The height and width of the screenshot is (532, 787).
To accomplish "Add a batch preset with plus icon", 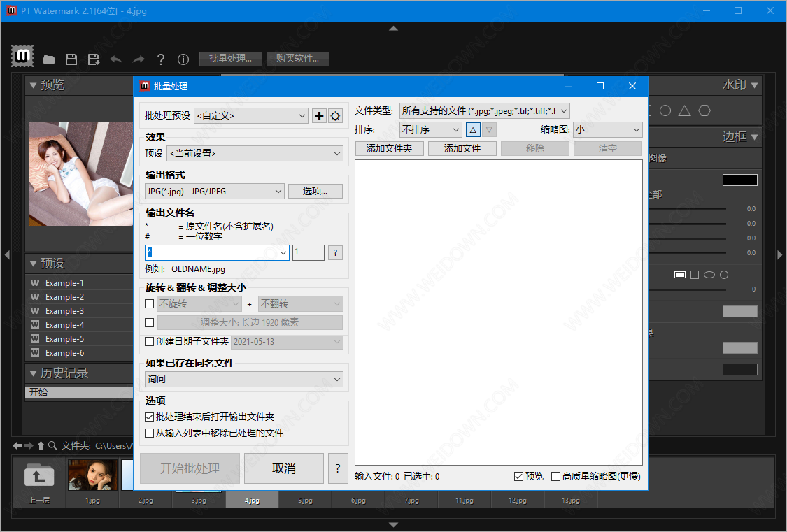I will (320, 116).
